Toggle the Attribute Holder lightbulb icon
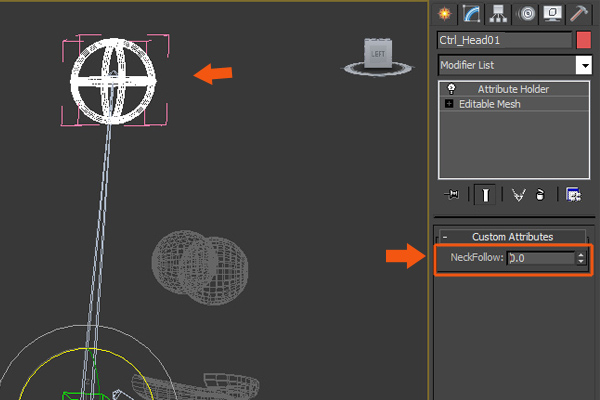Image resolution: width=600 pixels, height=400 pixels. pos(452,89)
